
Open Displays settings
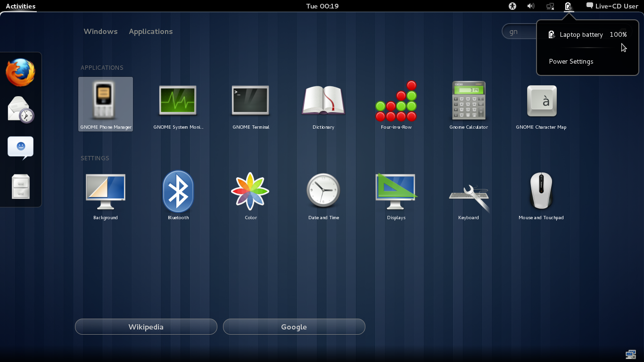pyautogui.click(x=396, y=195)
